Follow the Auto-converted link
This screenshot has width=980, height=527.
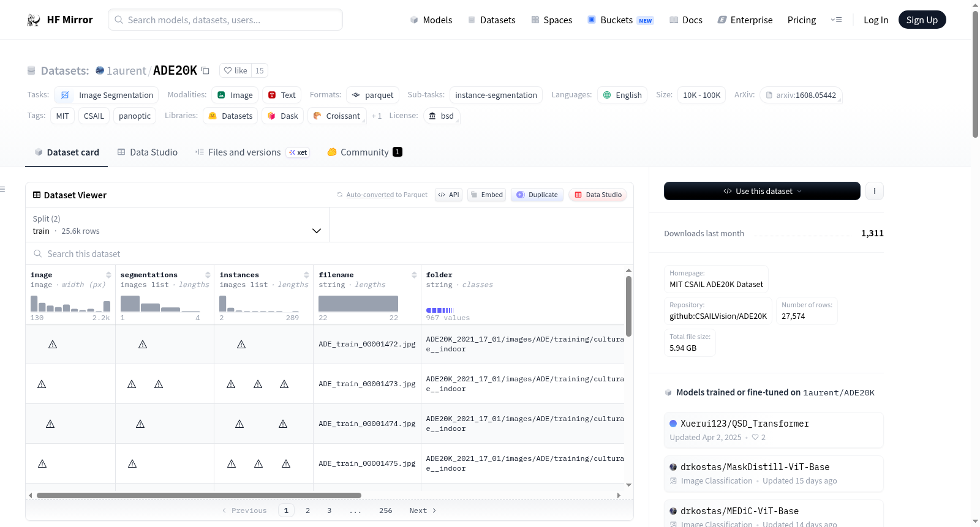pos(370,195)
